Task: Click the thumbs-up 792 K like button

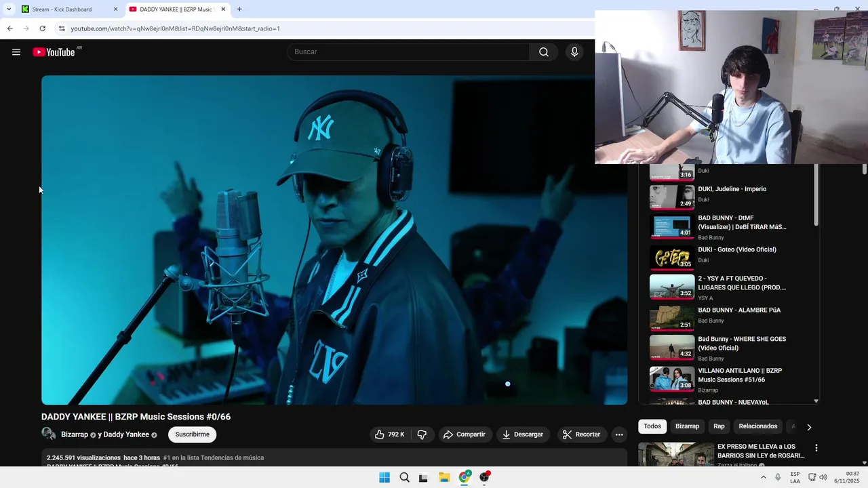Action: pos(390,434)
